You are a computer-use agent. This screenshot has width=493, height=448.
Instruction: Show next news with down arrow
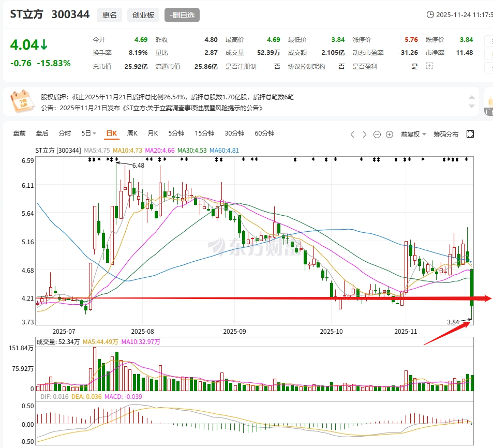[x=472, y=106]
